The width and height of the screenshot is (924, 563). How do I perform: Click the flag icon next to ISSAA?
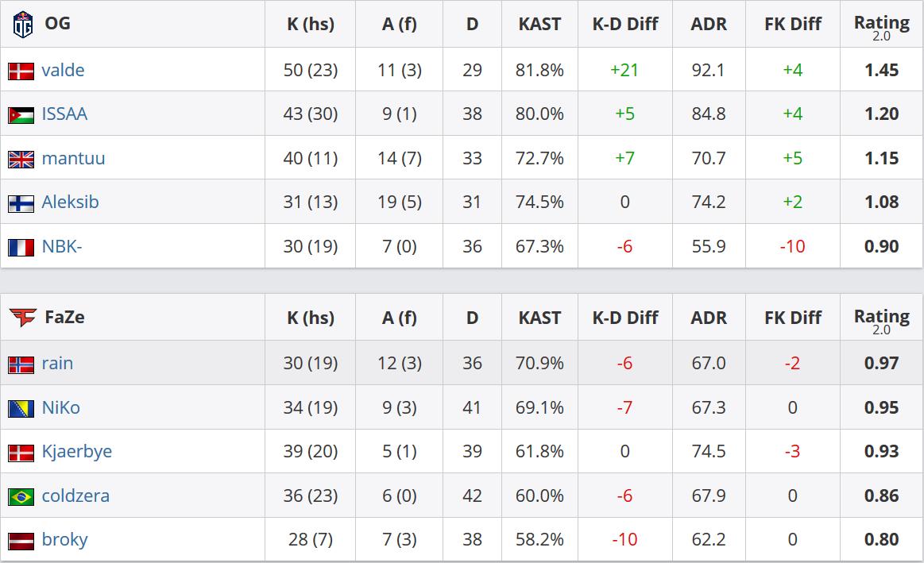click(21, 114)
